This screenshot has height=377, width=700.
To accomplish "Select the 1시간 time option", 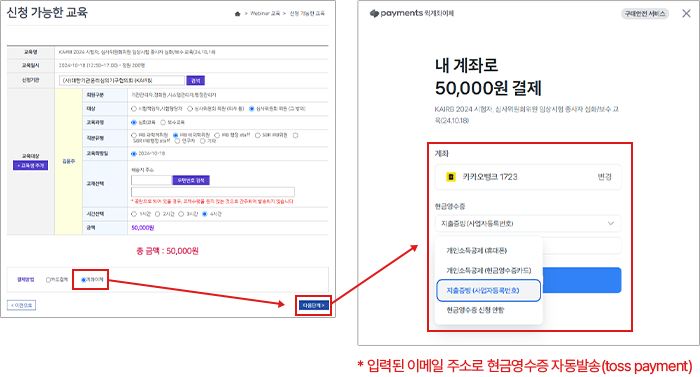I will [133, 214].
